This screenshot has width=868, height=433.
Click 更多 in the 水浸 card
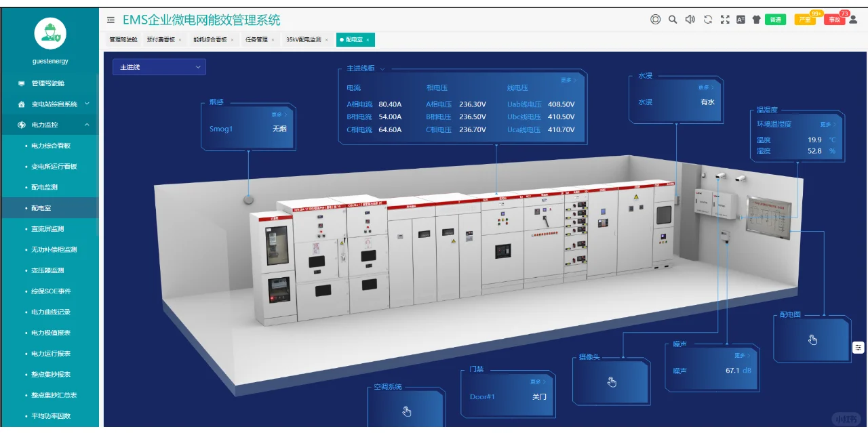pyautogui.click(x=706, y=87)
